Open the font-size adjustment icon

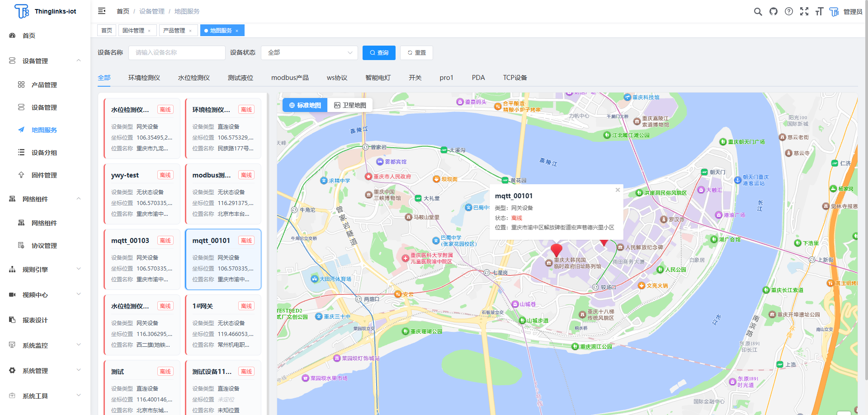(x=819, y=11)
